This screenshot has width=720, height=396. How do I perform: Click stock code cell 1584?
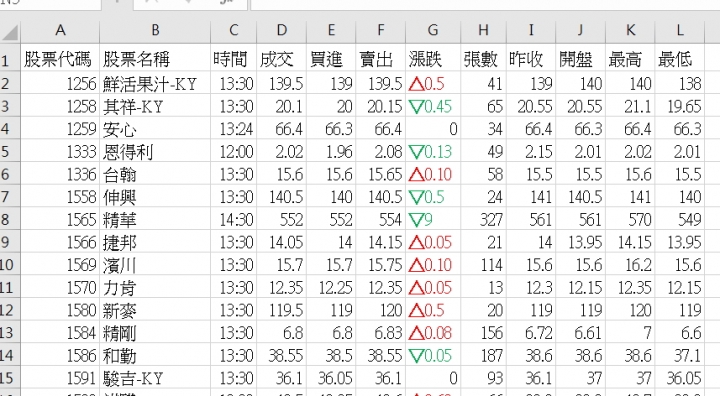60,333
